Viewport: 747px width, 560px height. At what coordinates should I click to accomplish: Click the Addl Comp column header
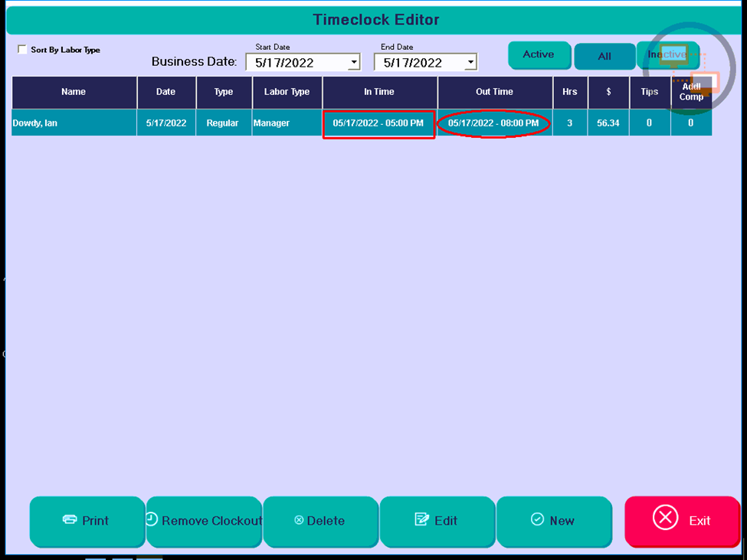point(691,93)
